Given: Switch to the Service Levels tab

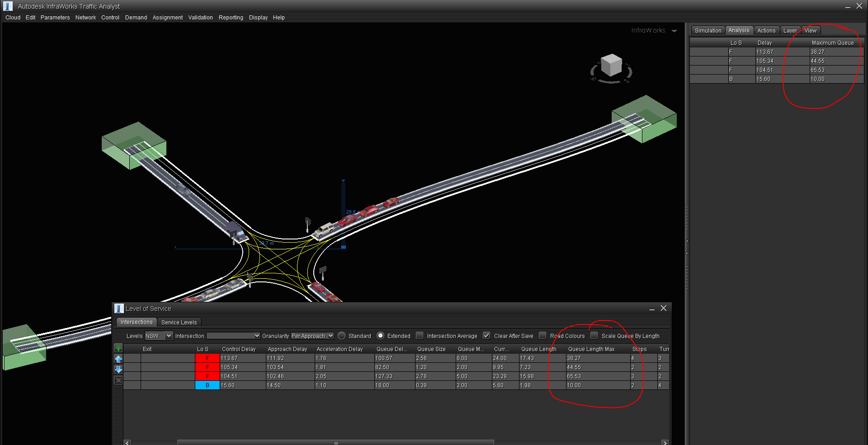Looking at the screenshot, I should [179, 322].
